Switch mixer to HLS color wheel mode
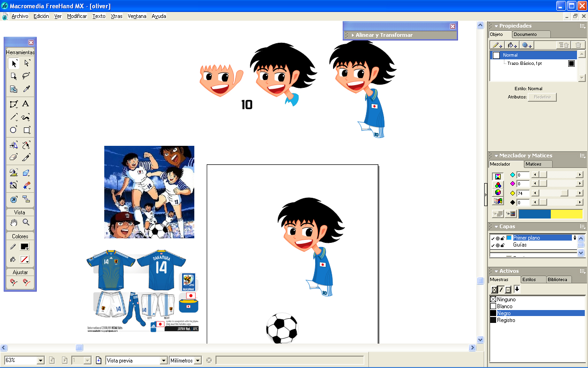The width and height of the screenshot is (588, 368). (498, 193)
